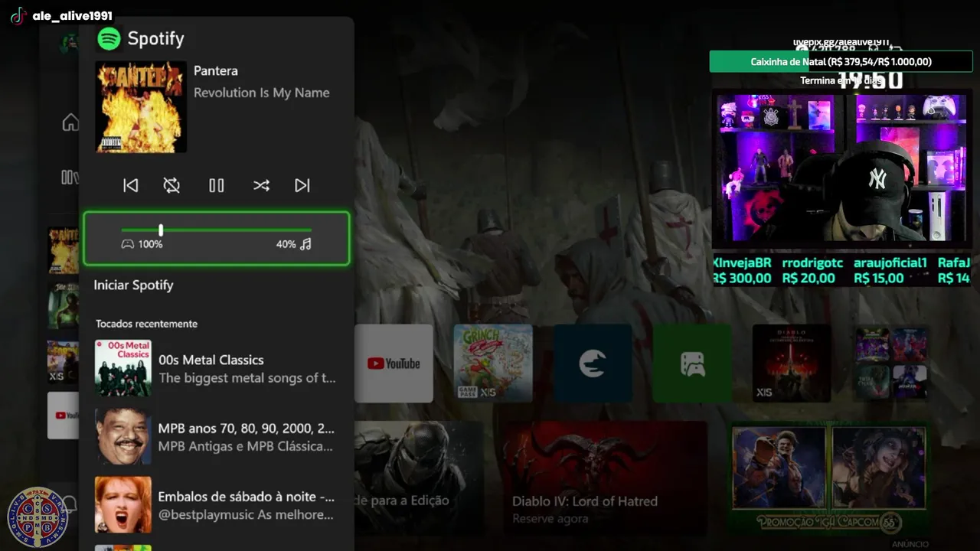
Task: Open Embalos de sábado à noite playlist
Action: pyautogui.click(x=217, y=505)
